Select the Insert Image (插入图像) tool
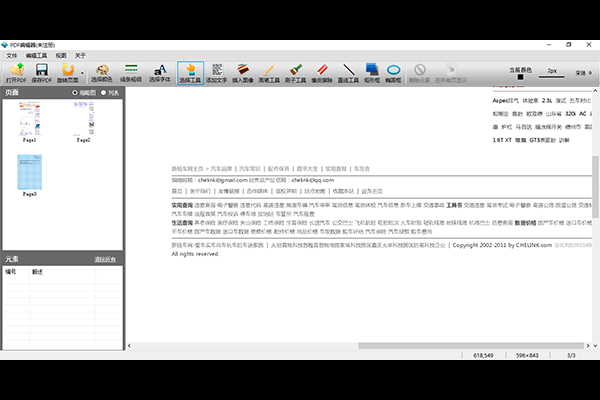Viewport: 600px width, 400px height. pos(243,73)
